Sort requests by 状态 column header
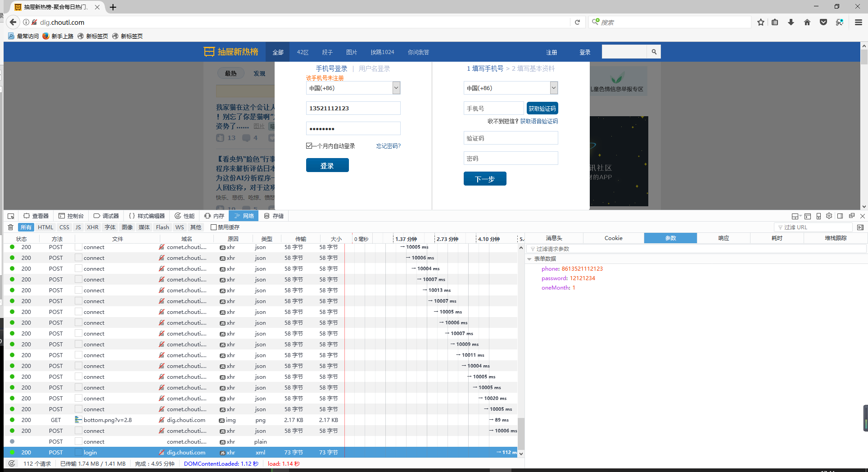This screenshot has width=868, height=472. pos(21,239)
